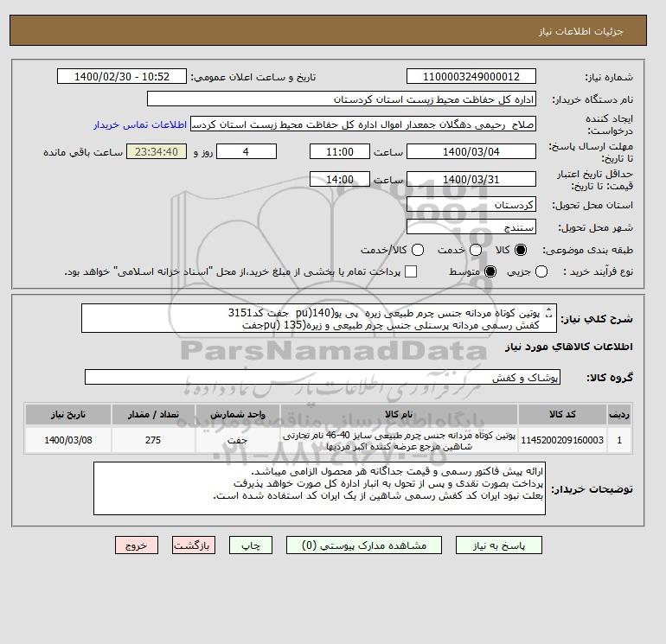
Task: Click the گروه کالا field پوشاک و کفش
Action: point(323,377)
